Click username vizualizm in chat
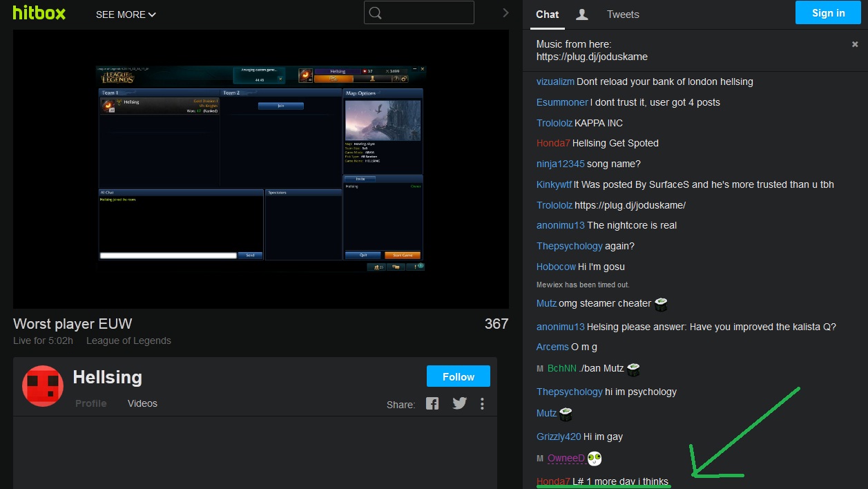The width and height of the screenshot is (868, 489). point(555,81)
